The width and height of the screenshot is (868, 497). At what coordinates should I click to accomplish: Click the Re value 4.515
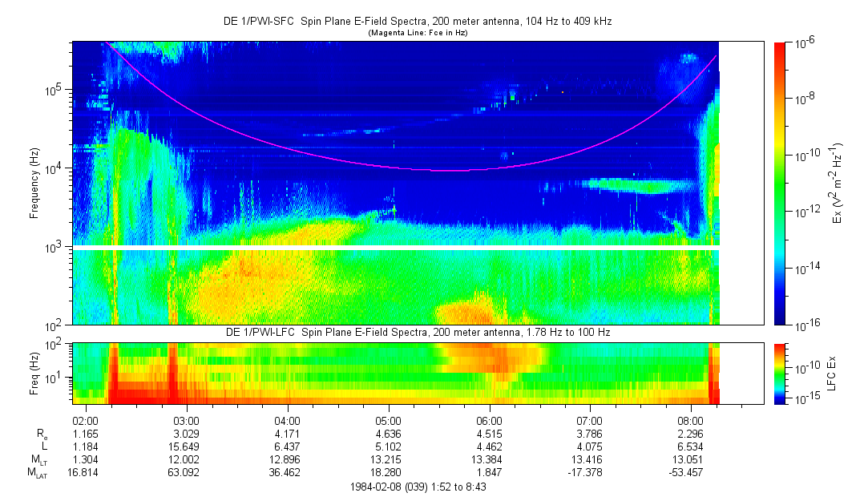point(490,434)
